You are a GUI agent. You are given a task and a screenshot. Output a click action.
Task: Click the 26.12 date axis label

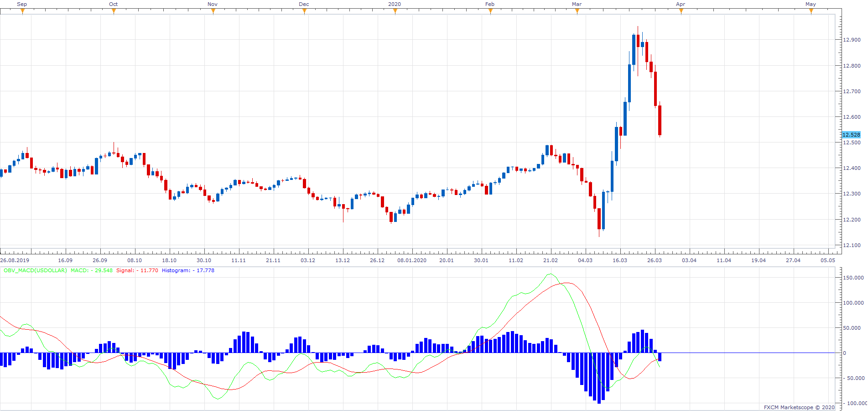(377, 260)
